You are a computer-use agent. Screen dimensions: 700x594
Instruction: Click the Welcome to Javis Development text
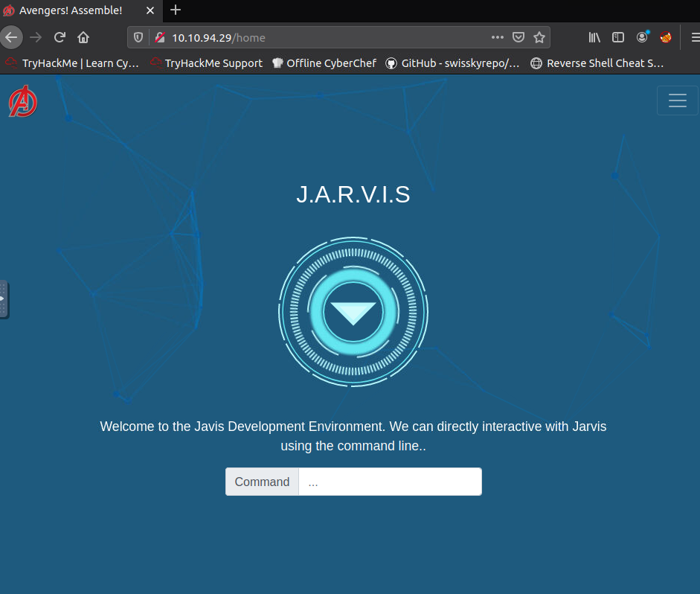pos(353,436)
